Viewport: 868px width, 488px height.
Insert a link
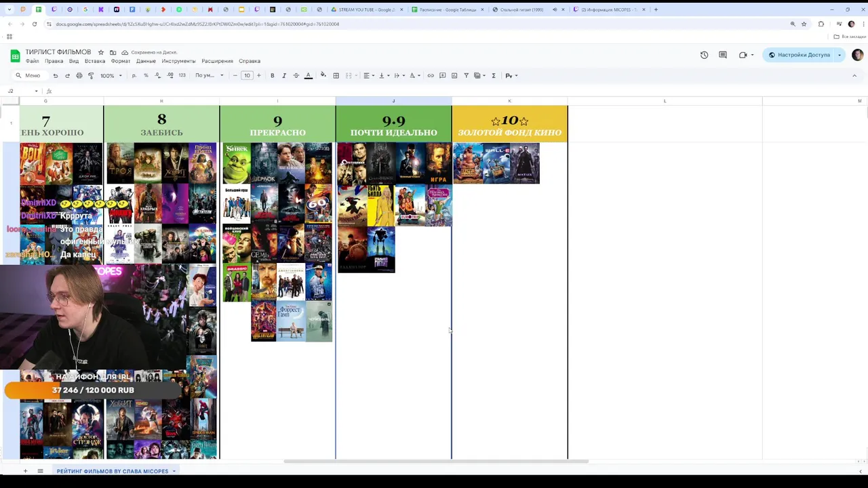click(431, 75)
